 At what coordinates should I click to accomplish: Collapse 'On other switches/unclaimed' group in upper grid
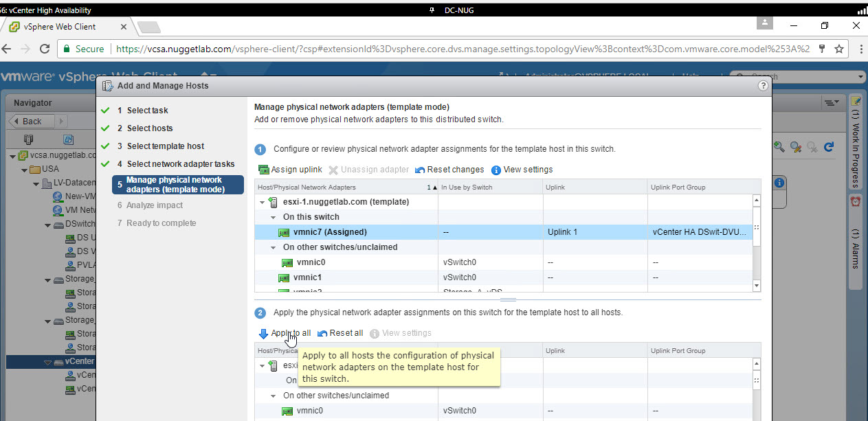click(273, 247)
